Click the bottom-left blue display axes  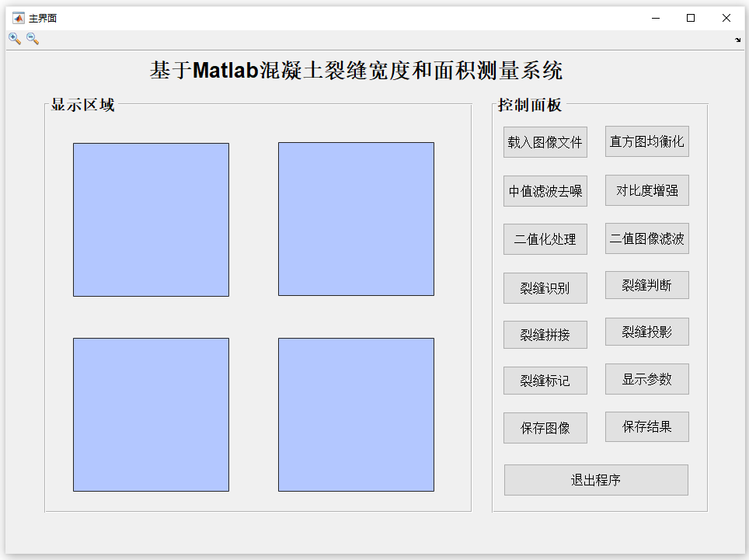(x=151, y=415)
